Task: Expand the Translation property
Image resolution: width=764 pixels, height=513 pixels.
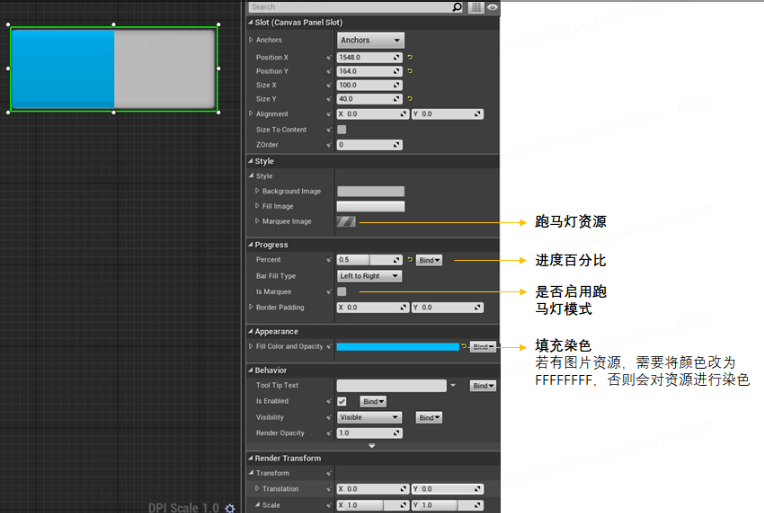Action: (x=257, y=488)
